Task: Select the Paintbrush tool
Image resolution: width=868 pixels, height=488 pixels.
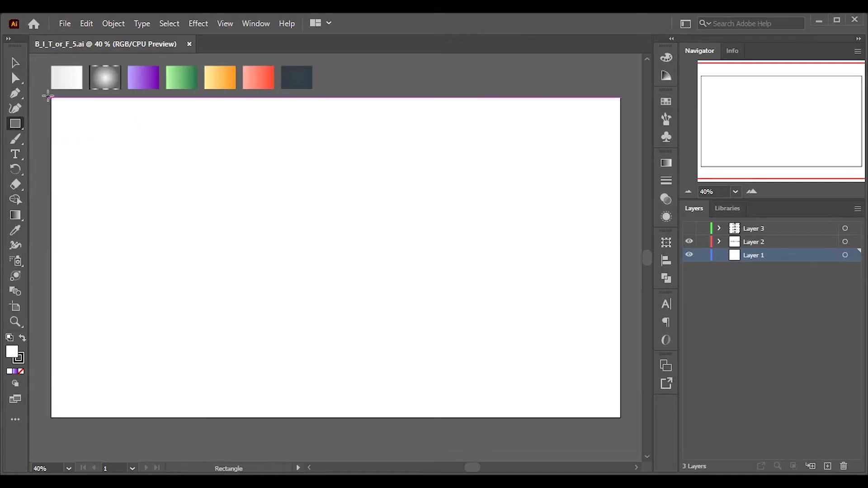Action: pos(15,139)
